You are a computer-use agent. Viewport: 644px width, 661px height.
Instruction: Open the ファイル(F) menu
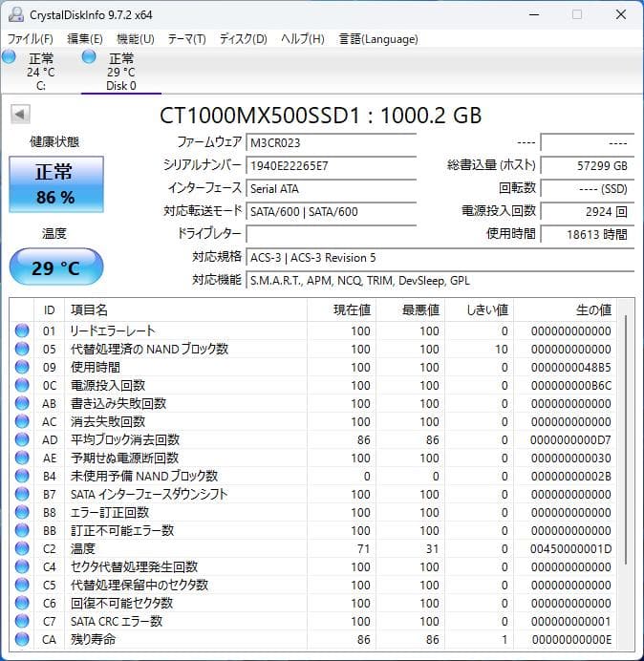pyautogui.click(x=31, y=39)
